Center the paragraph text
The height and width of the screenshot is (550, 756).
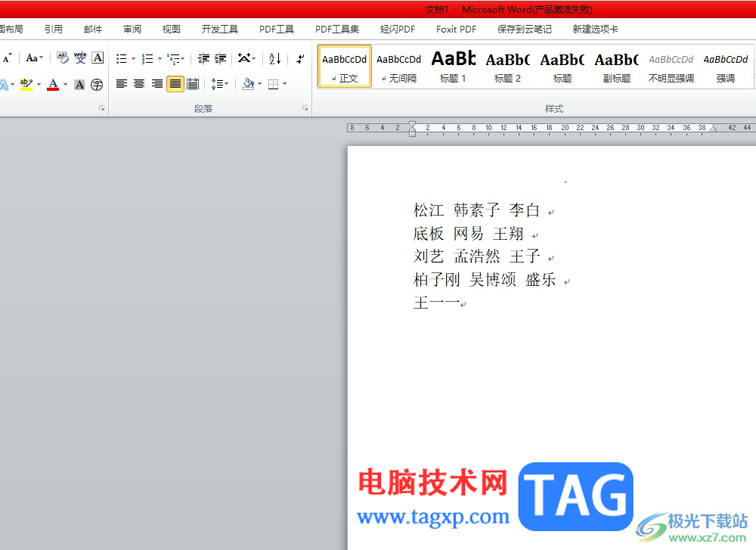coord(139,84)
